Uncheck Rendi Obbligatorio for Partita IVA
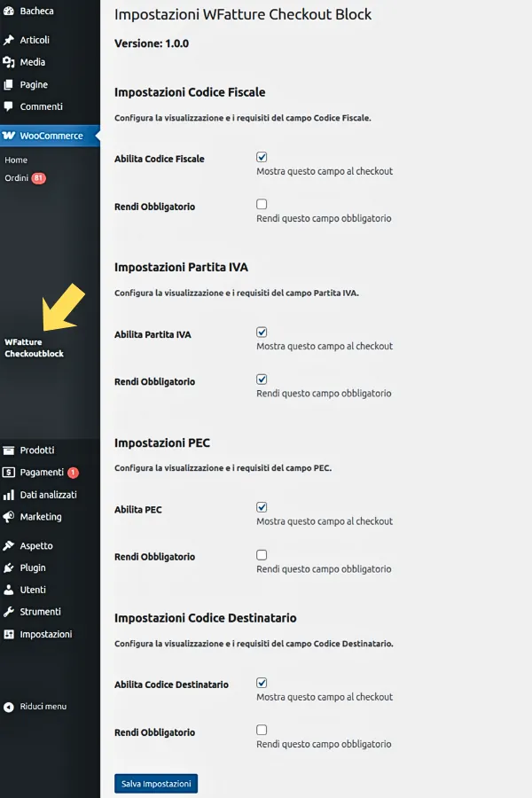The image size is (532, 798). (262, 379)
